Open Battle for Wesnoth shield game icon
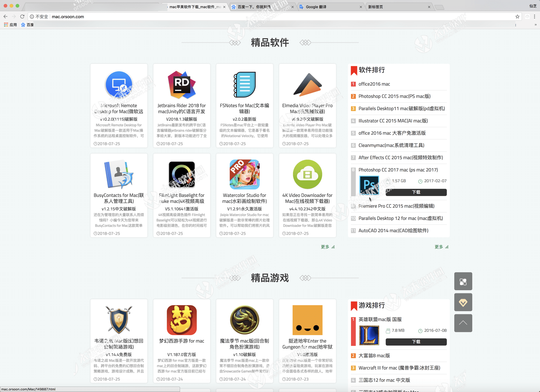The width and height of the screenshot is (540, 392). coord(119,320)
